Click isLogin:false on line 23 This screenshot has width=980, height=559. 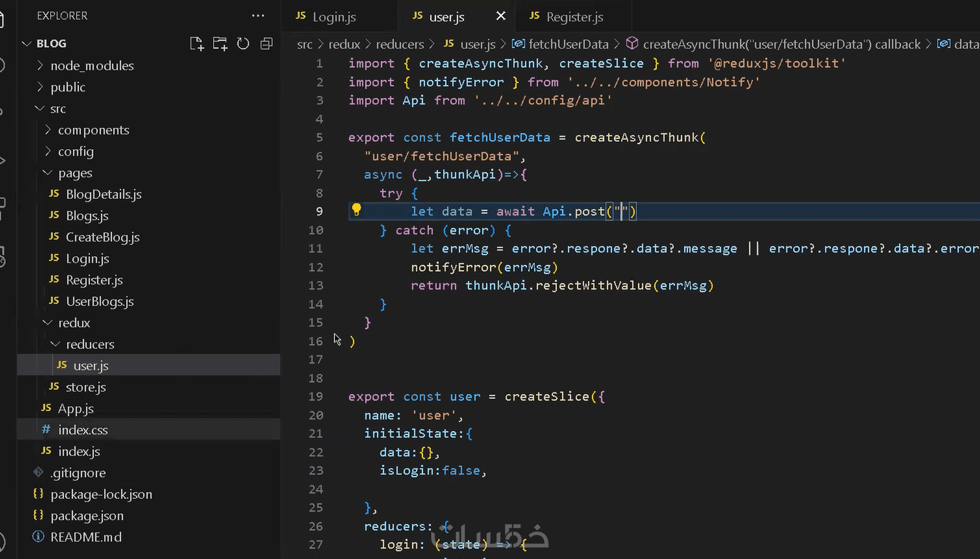429,471
